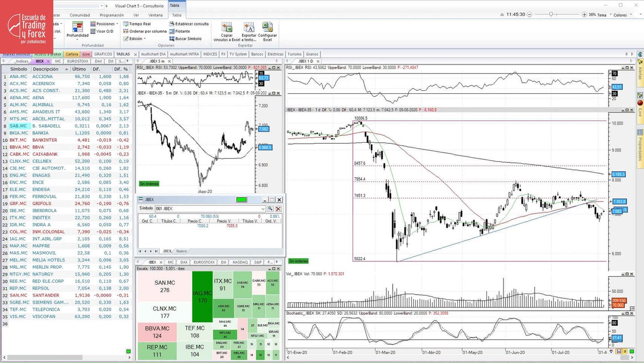Go to last sheet in .IBEX window

(157, 251)
